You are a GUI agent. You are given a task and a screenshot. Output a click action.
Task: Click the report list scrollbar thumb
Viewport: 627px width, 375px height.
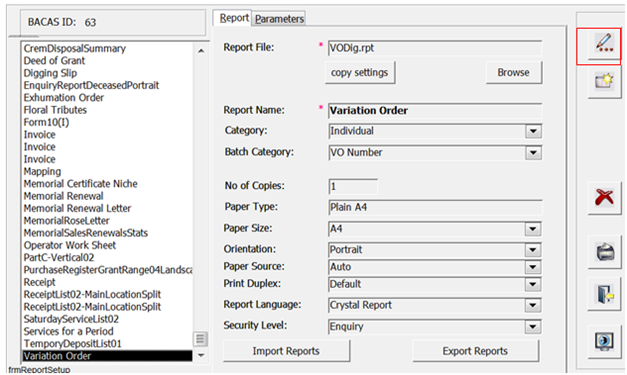200,339
